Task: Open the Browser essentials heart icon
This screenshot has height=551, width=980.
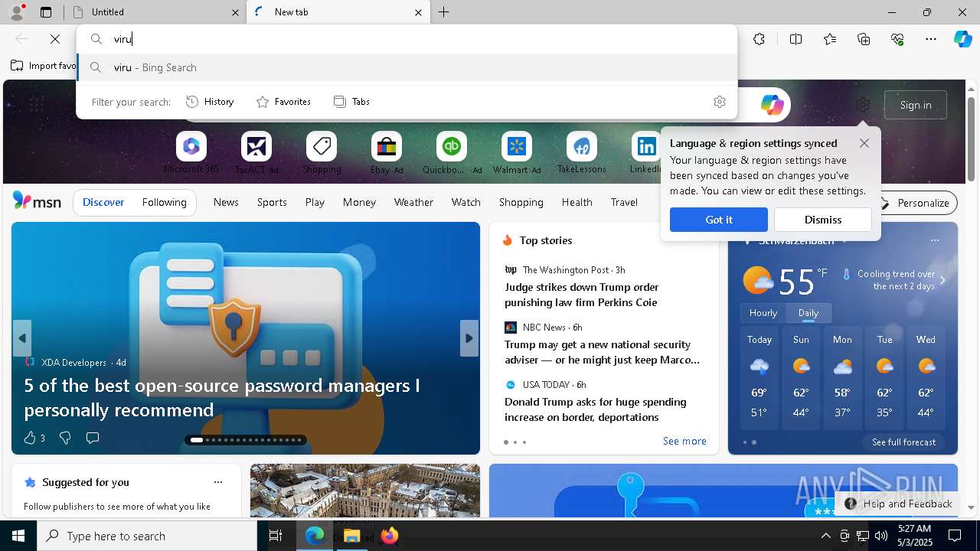Action: coord(897,39)
